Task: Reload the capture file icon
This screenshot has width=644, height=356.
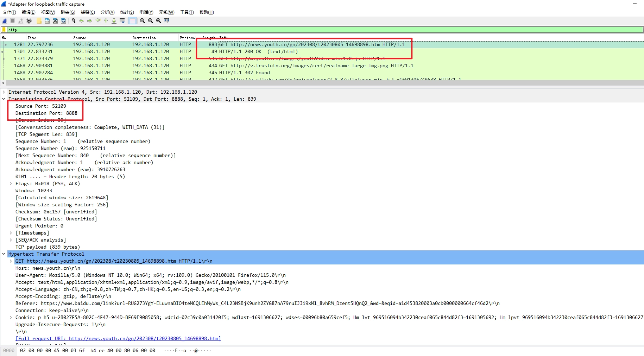Action: coord(63,21)
